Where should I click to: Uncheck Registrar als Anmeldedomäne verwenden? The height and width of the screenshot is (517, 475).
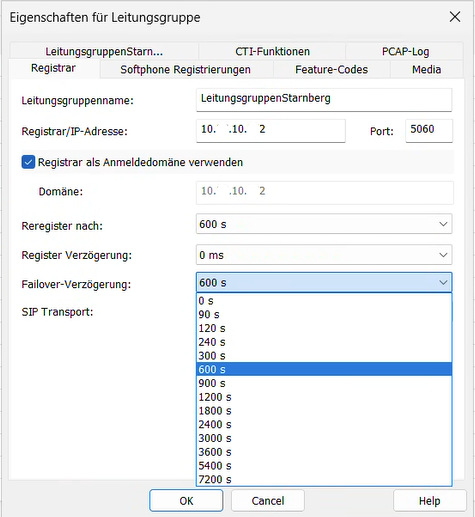(28, 162)
